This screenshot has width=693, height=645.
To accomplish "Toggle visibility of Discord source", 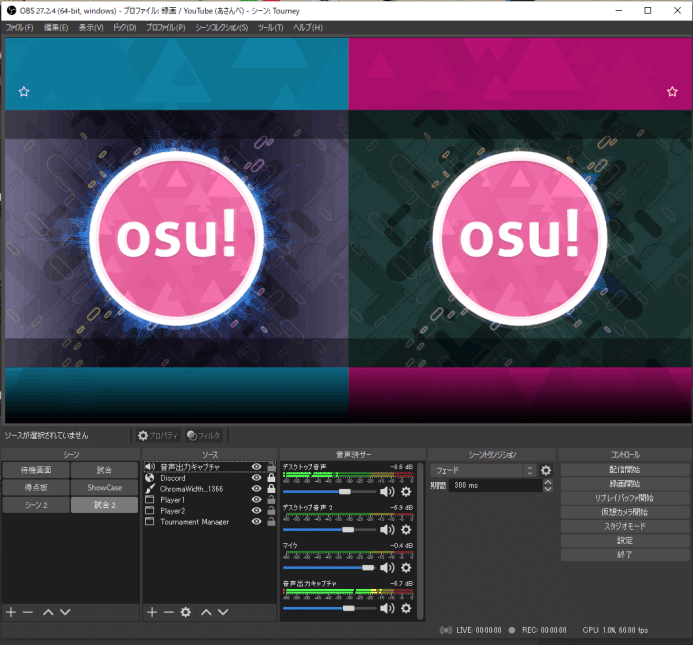I will 256,478.
